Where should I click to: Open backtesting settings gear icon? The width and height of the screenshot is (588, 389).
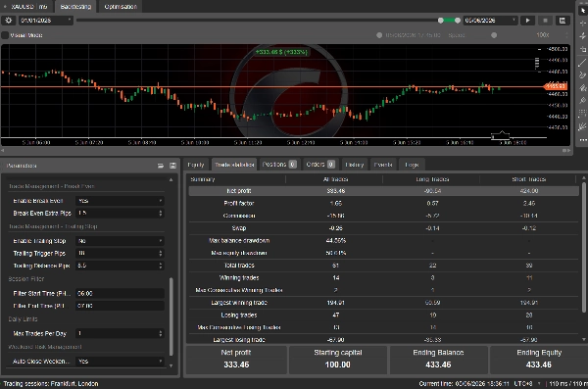click(8, 21)
